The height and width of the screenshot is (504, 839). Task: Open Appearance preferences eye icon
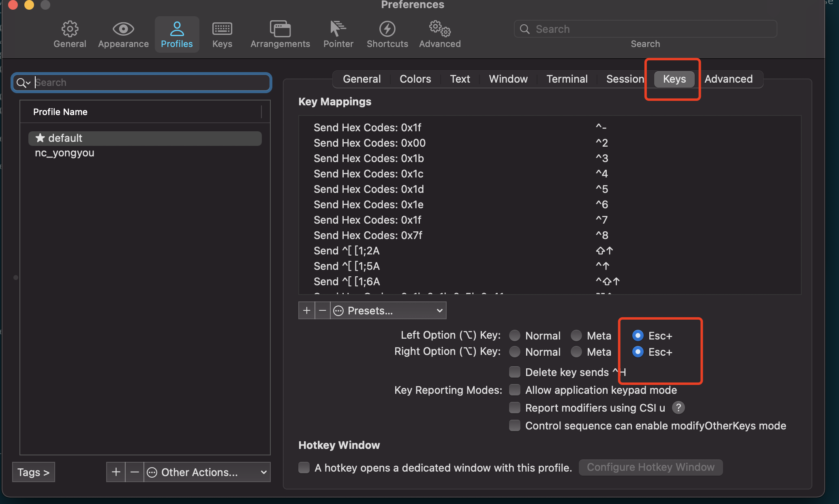(x=123, y=29)
